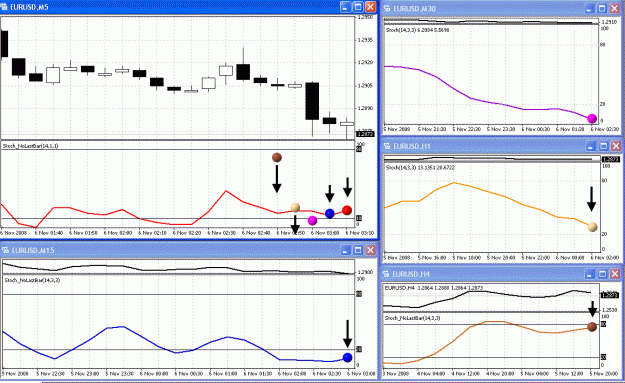Click the EURUSD,H4 1.2864 price header text
Screen dimensions: 625x383
point(434,288)
